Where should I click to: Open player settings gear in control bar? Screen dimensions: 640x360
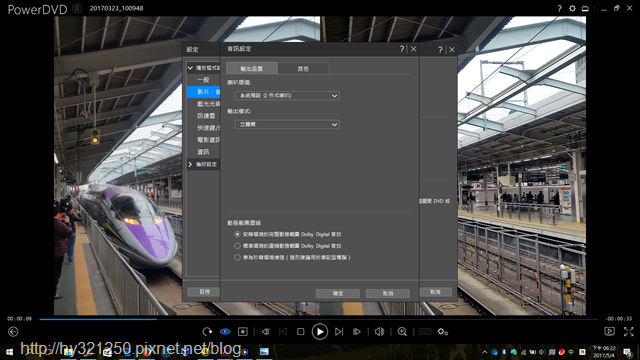[443, 331]
